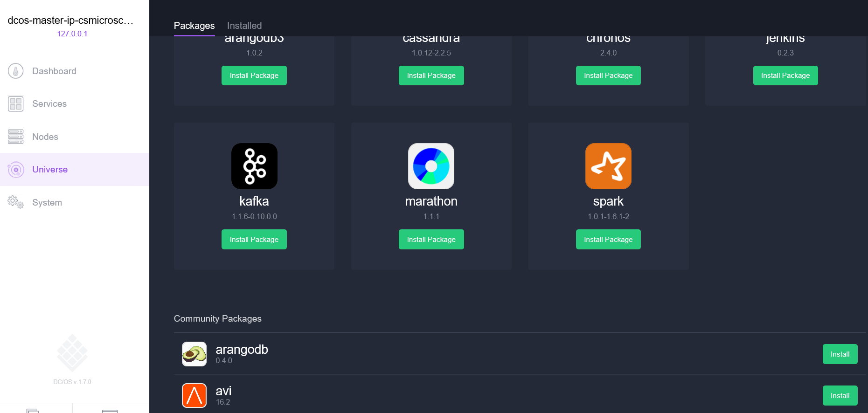The width and height of the screenshot is (868, 413).
Task: Install the arangodb community package
Action: [x=840, y=354]
